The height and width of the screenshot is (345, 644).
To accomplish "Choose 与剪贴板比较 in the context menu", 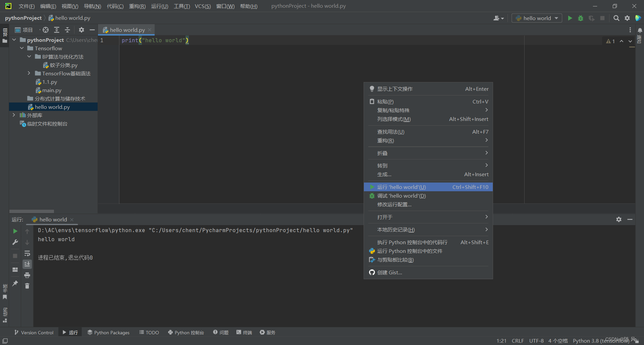I will coord(428,260).
